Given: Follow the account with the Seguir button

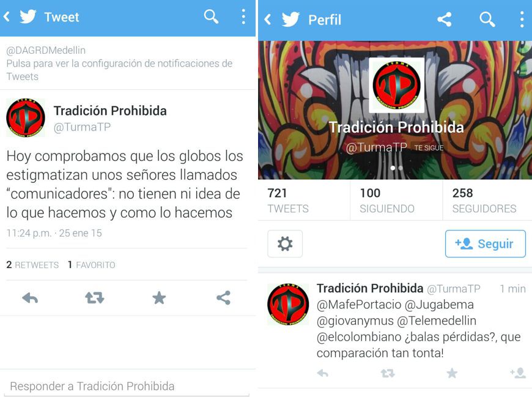Looking at the screenshot, I should [x=485, y=243].
